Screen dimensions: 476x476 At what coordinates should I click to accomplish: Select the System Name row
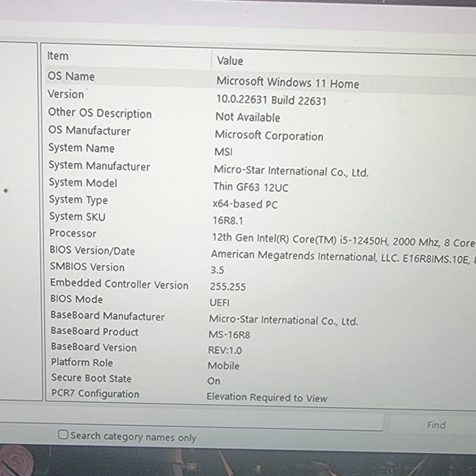(x=81, y=148)
